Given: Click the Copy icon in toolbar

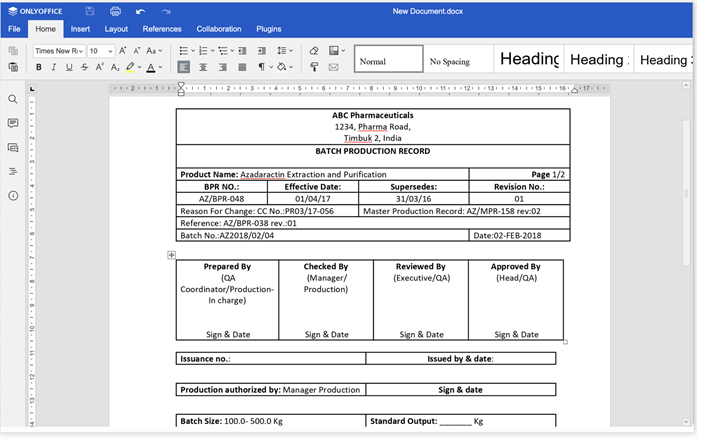Looking at the screenshot, I should (x=13, y=51).
